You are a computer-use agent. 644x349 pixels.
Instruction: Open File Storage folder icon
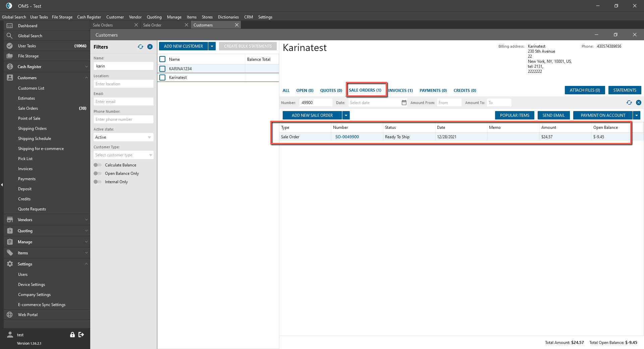(10, 56)
